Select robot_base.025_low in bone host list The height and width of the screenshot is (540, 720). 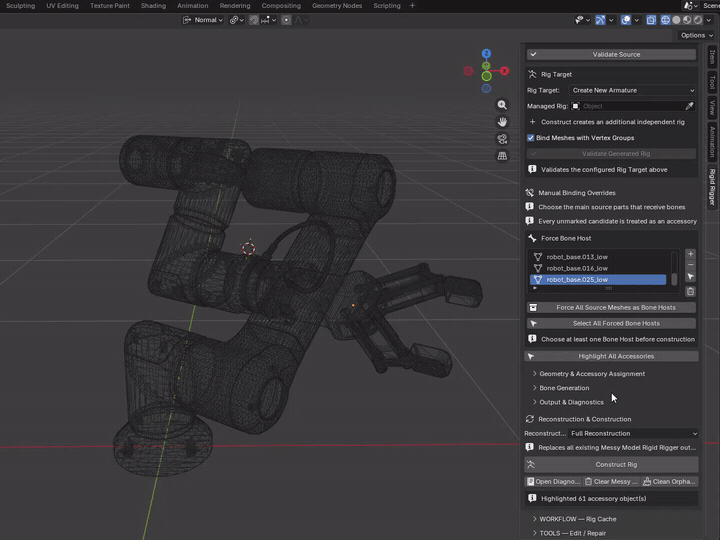598,280
